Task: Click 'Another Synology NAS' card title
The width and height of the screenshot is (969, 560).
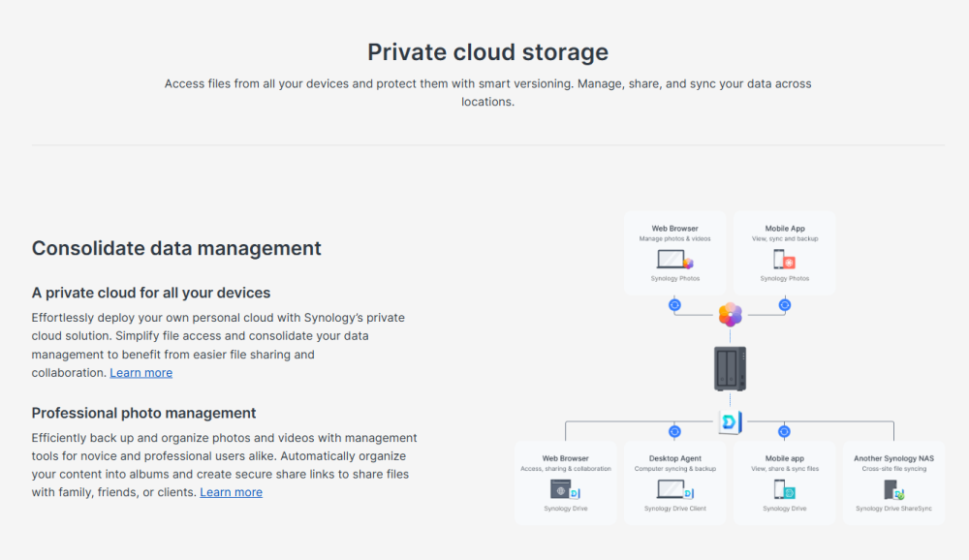Action: 893,458
